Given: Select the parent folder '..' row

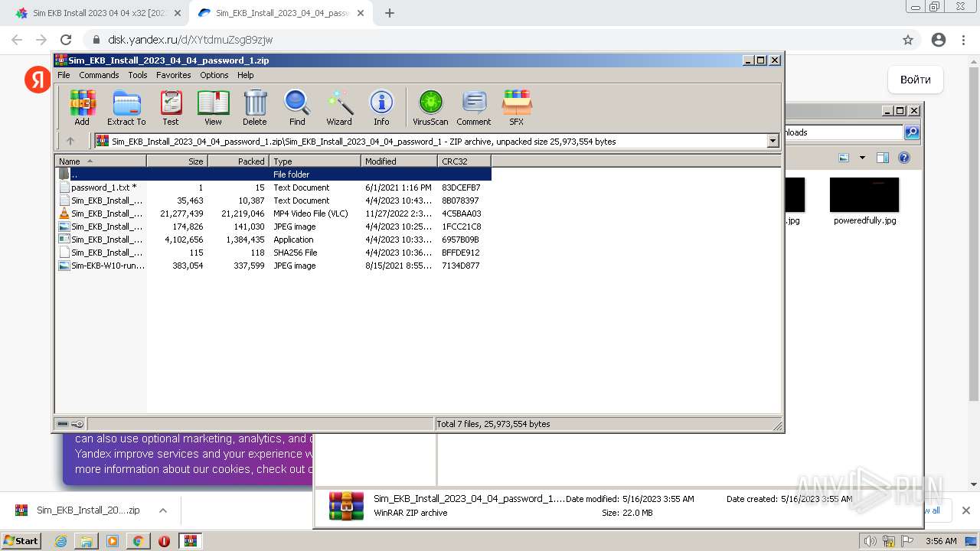Looking at the screenshot, I should 273,174.
